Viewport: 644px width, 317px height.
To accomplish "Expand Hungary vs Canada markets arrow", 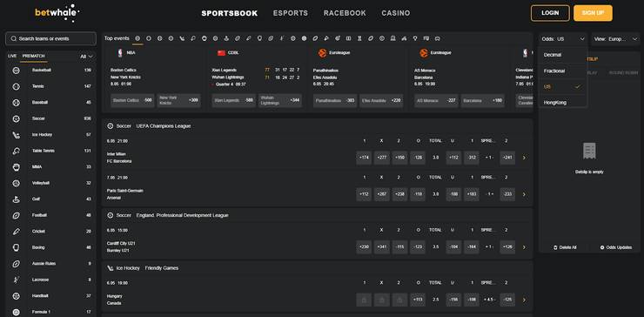I will [x=524, y=300].
